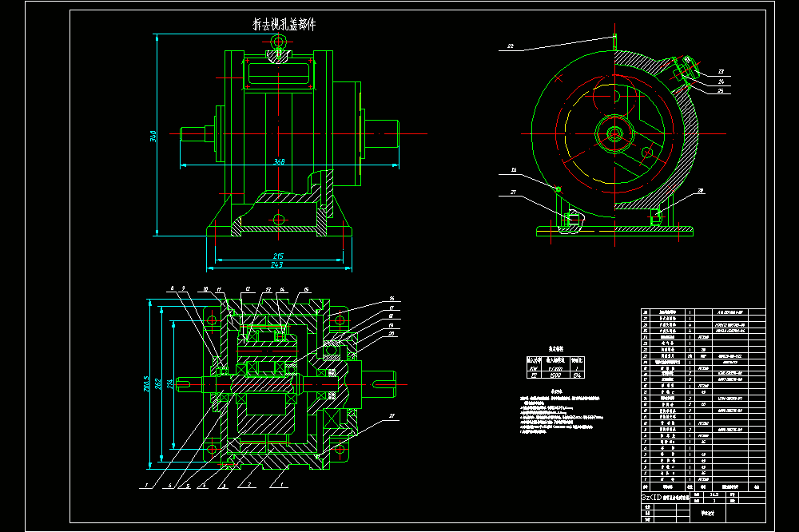Click part callout number 27
The image size is (799, 532).
513,192
